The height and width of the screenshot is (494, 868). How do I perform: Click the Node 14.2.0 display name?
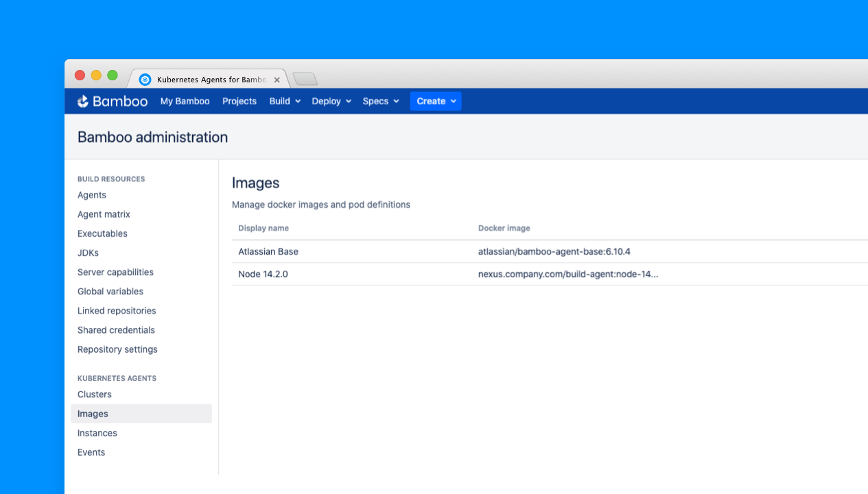pyautogui.click(x=263, y=274)
